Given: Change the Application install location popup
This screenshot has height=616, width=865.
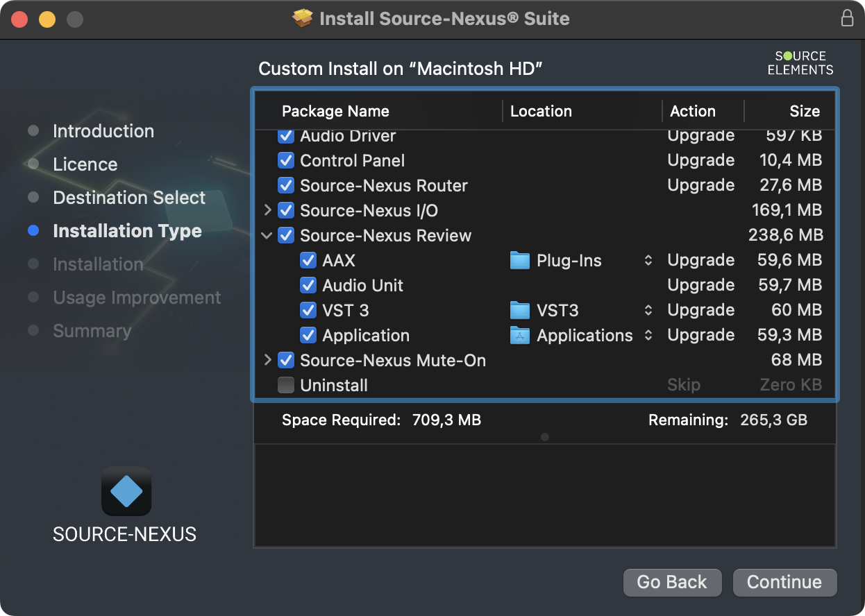Looking at the screenshot, I should (x=648, y=336).
